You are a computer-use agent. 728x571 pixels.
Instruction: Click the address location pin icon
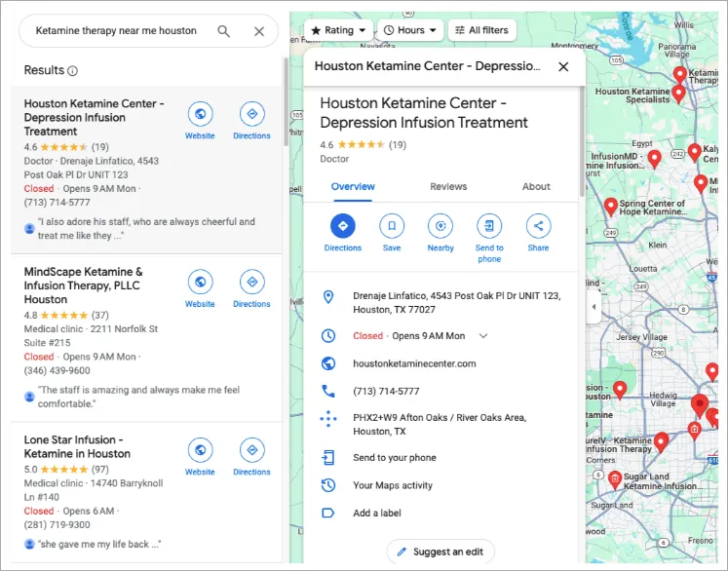point(328,297)
